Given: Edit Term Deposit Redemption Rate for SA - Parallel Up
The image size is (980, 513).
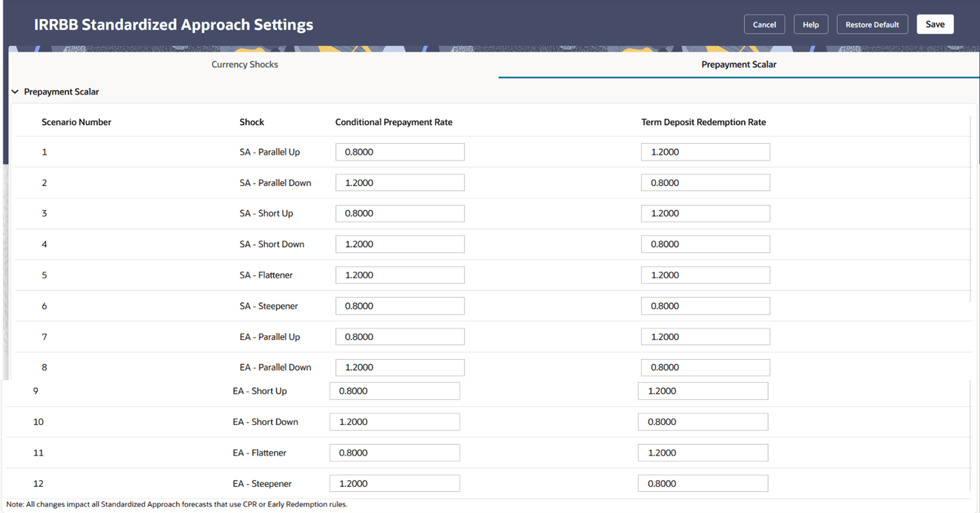Looking at the screenshot, I should (x=705, y=152).
